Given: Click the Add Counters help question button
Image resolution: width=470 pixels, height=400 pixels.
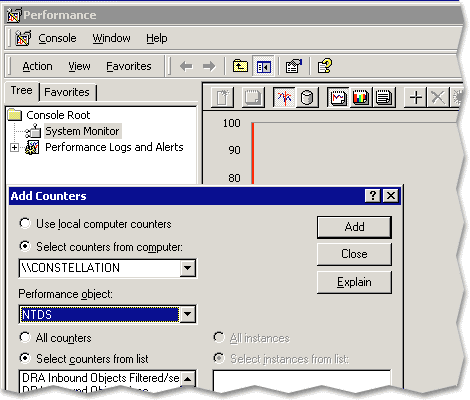Looking at the screenshot, I should point(373,196).
